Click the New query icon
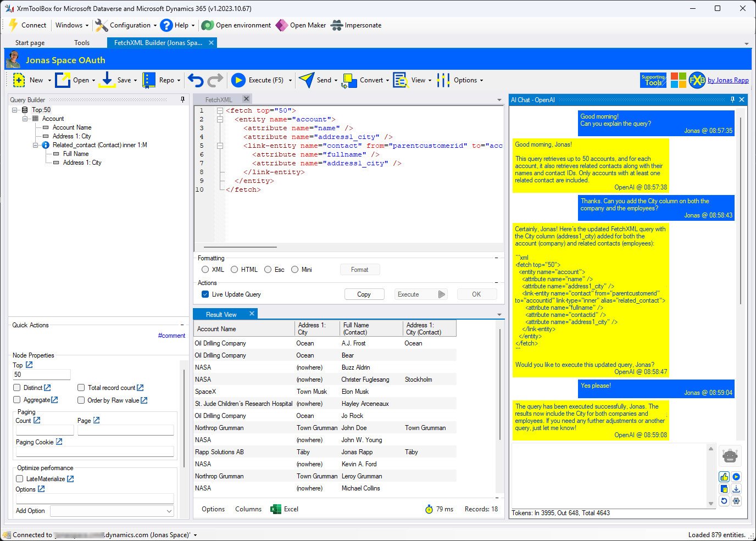This screenshot has width=756, height=541. (19, 80)
